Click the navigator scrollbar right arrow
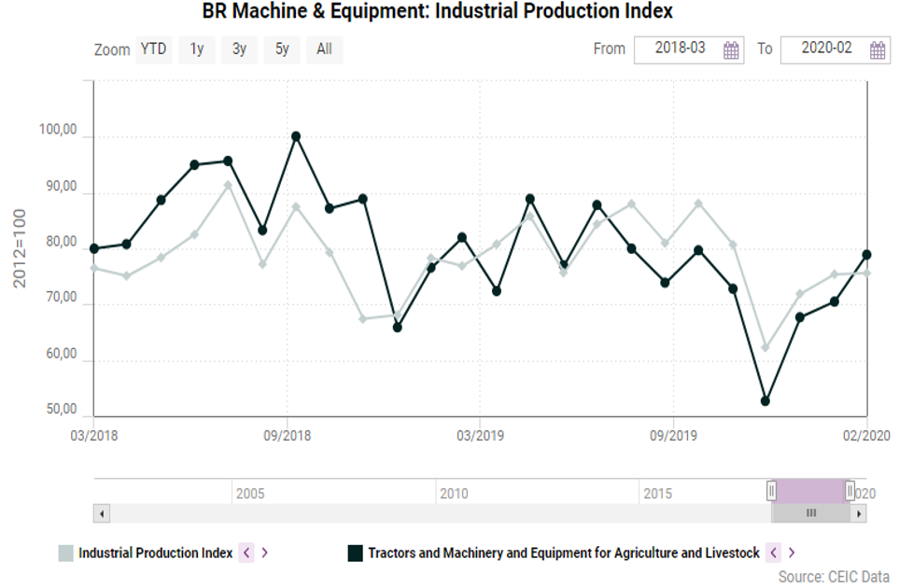Image resolution: width=899 pixels, height=588 pixels. [x=858, y=513]
